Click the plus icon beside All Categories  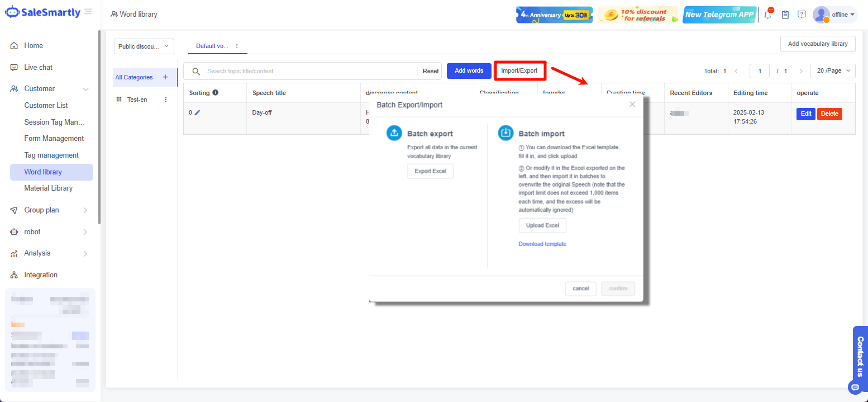(165, 77)
